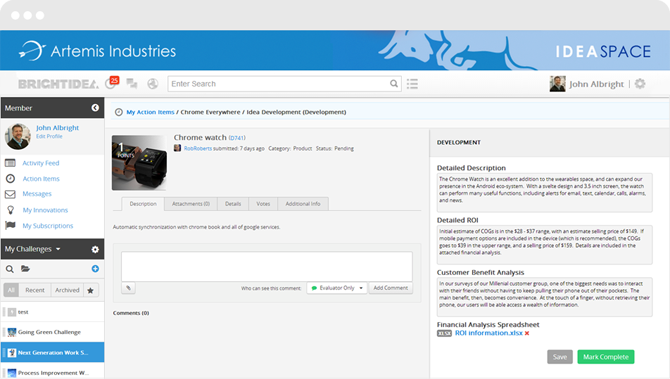Open My Challenges settings gear
The height and width of the screenshot is (379, 670).
tap(95, 249)
